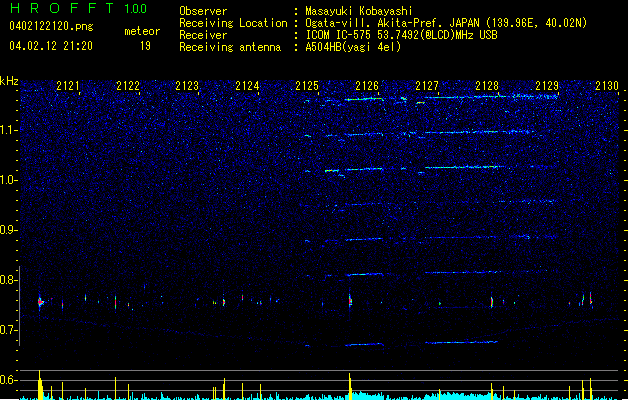Click the 0.8 kHz axis label
The image size is (629, 400).
(x=8, y=280)
